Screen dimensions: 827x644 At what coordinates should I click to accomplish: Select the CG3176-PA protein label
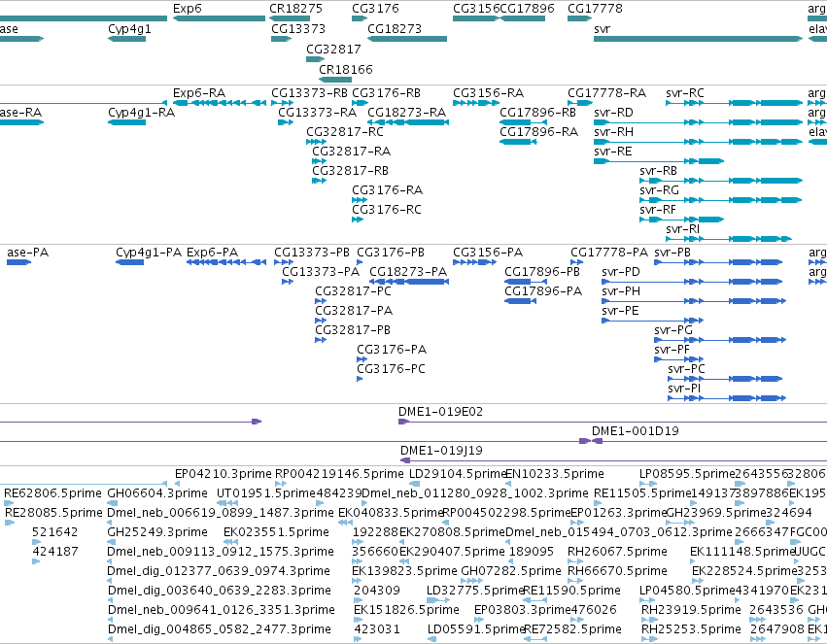click(x=392, y=350)
